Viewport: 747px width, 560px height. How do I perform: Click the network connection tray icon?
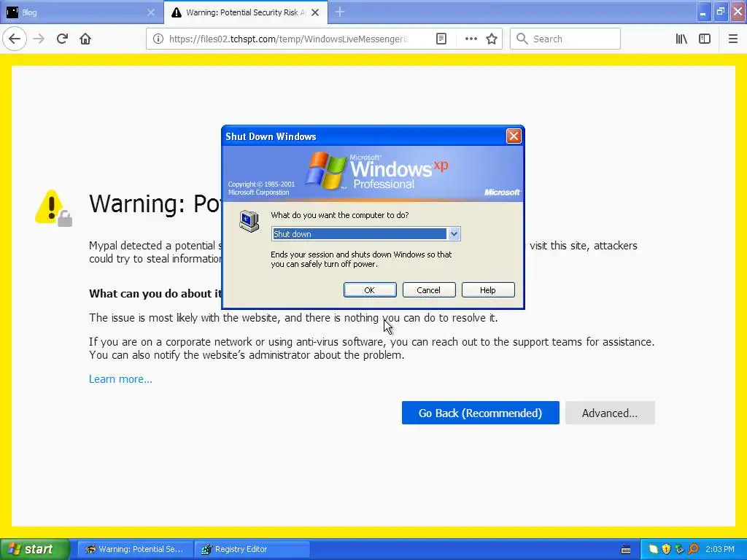coord(679,549)
